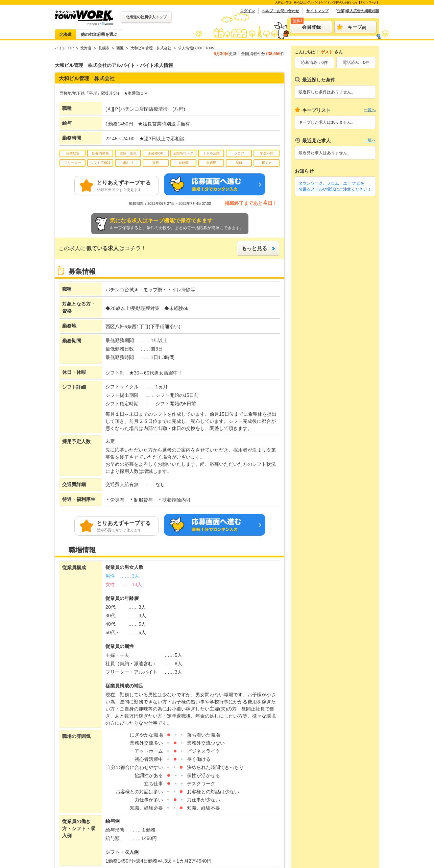Click [企業]求人広告の掲載相談 link
Image resolution: width=434 pixels, height=868 pixels.
tap(357, 11)
